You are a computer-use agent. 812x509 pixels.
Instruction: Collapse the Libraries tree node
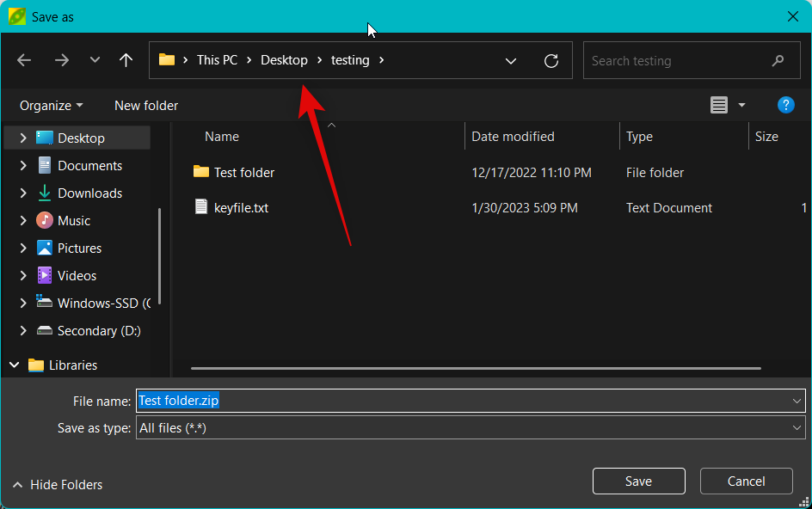click(14, 365)
